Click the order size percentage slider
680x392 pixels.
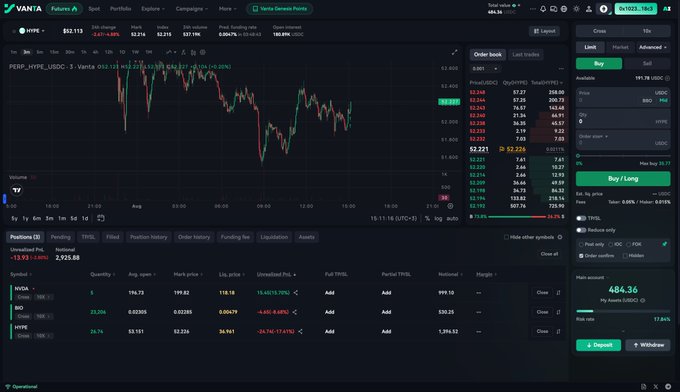click(x=624, y=156)
